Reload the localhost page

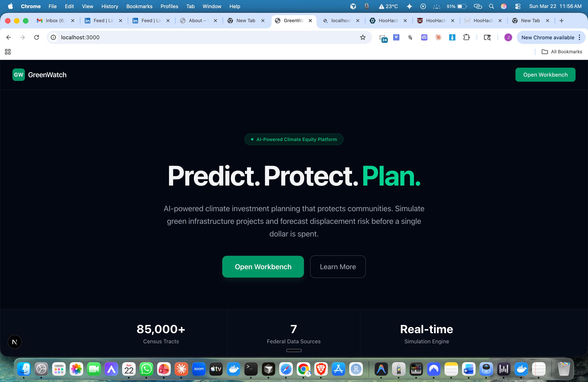(37, 37)
